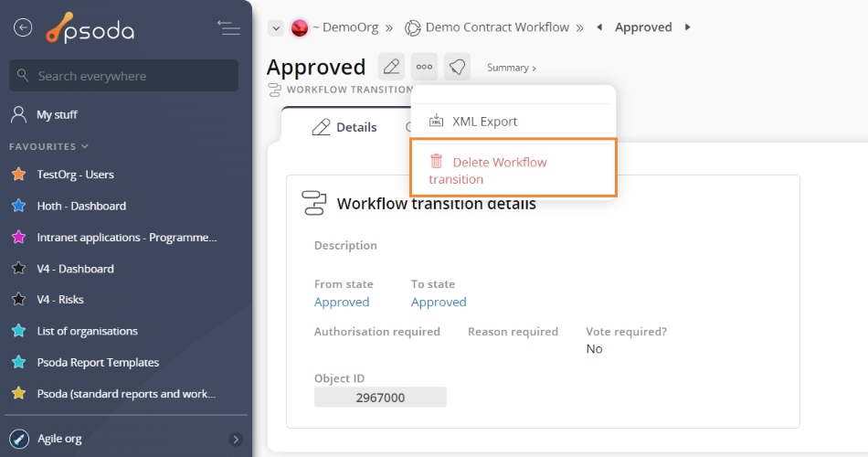Collapse the Favourites section
Viewport: 868px width, 457px height.
(48, 146)
